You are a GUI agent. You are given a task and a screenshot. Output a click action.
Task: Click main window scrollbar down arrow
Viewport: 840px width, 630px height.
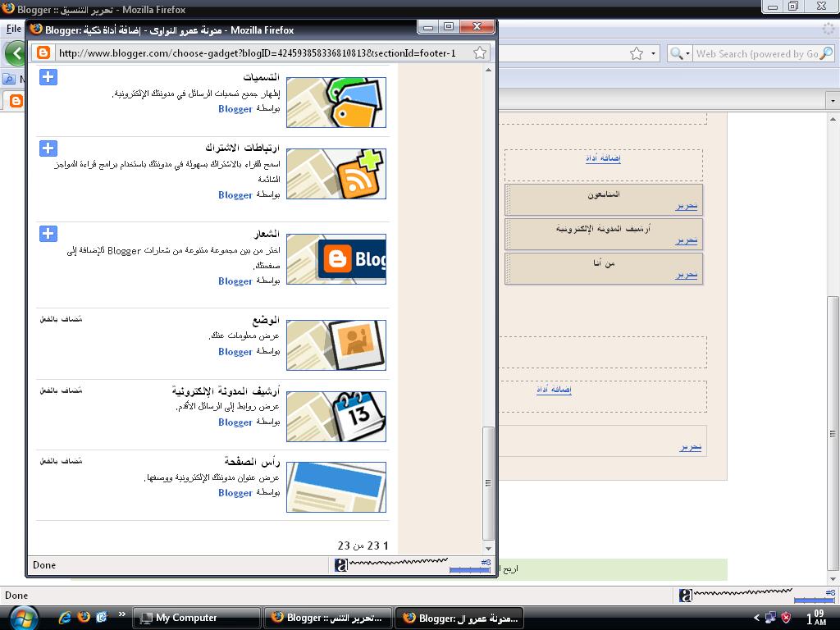833,578
